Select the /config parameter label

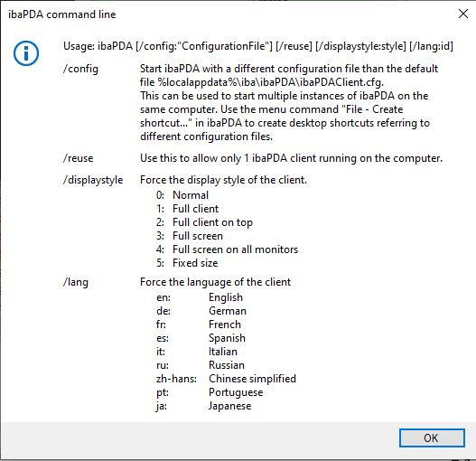[80, 69]
